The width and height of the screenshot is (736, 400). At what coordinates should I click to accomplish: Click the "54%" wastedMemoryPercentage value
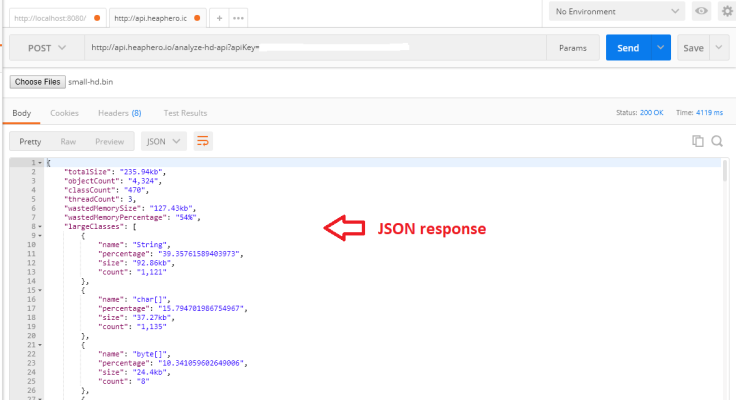tap(186, 217)
